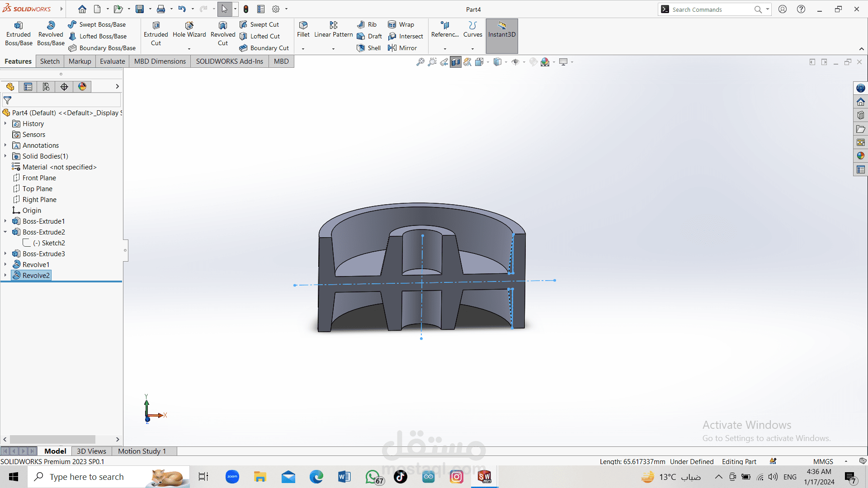The width and height of the screenshot is (868, 488).
Task: Expand the History folder
Action: [5, 123]
